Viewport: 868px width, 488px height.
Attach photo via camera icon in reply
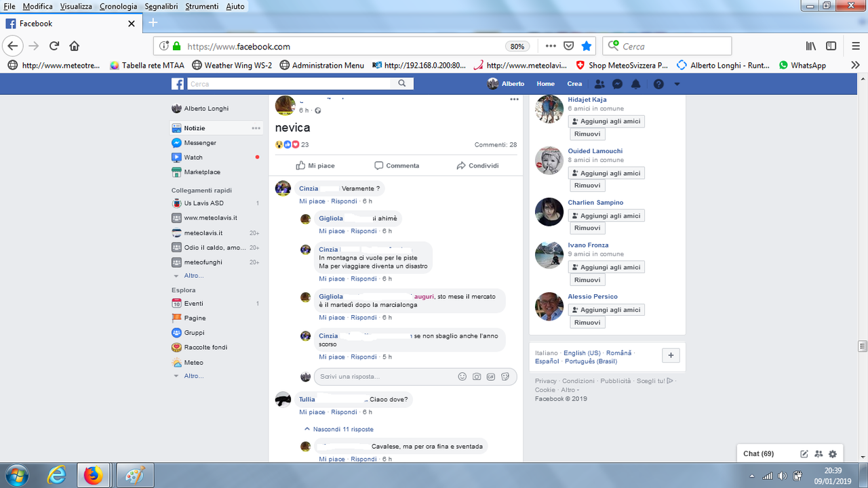(477, 376)
